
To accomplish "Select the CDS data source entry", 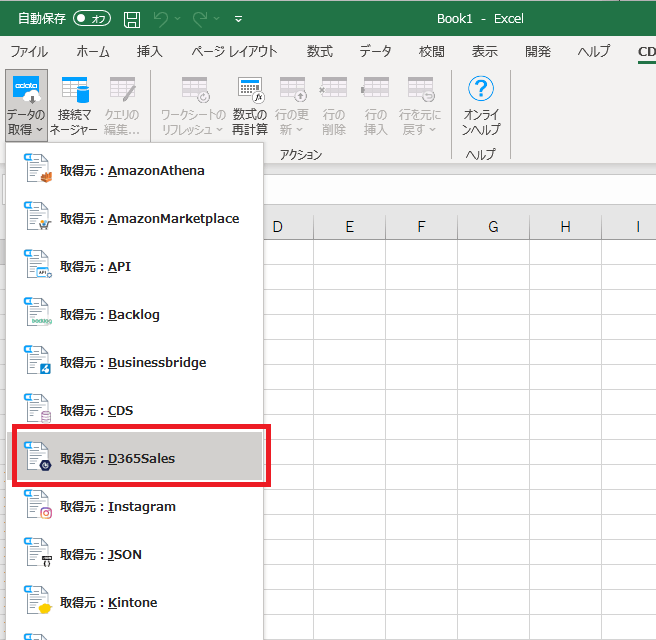I will coord(96,411).
